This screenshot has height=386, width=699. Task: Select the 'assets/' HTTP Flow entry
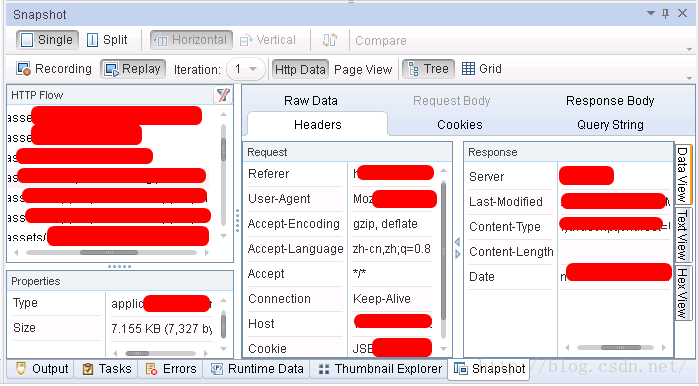coord(108,237)
